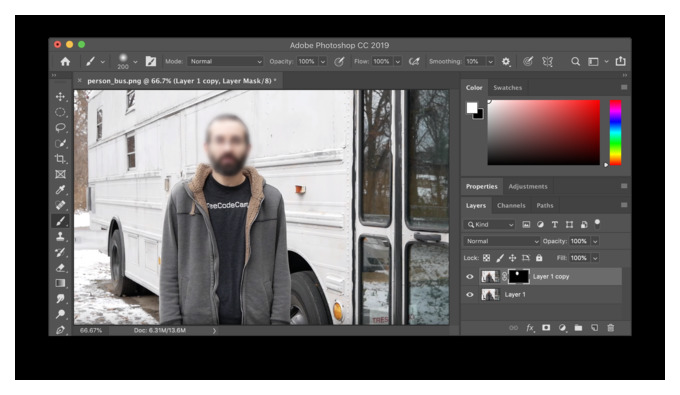The image size is (680, 395).
Task: Create a new layer icon
Action: click(x=595, y=328)
